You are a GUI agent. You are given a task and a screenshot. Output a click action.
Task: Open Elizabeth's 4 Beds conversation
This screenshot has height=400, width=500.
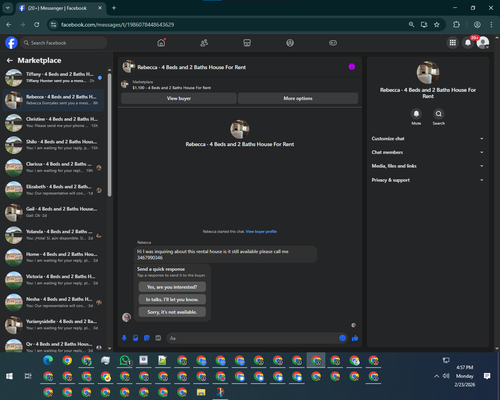54,190
